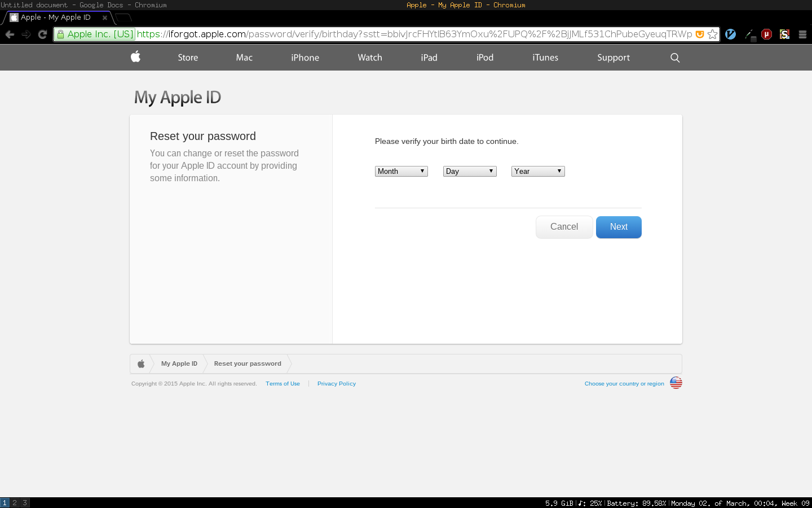Click the Apple logo in the navigation bar
812x508 pixels.
pos(135,56)
